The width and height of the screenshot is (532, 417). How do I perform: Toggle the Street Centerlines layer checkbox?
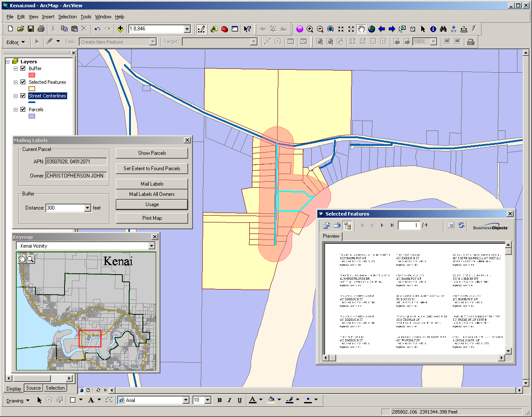pos(23,95)
